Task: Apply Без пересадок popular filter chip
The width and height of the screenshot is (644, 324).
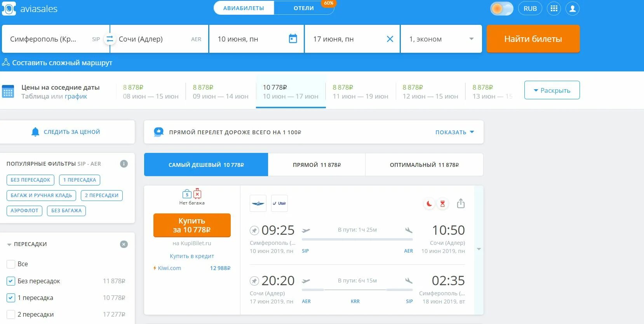Action: 30,180
